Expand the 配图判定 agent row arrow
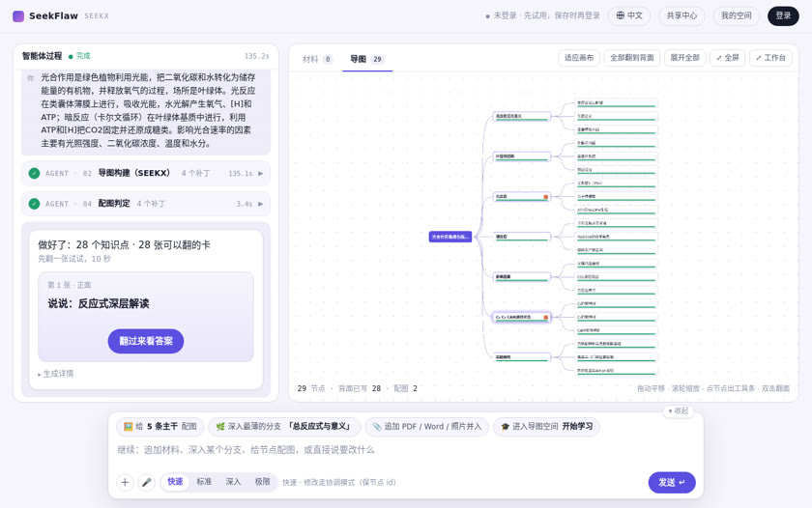The height and width of the screenshot is (508, 812). pyautogui.click(x=260, y=204)
